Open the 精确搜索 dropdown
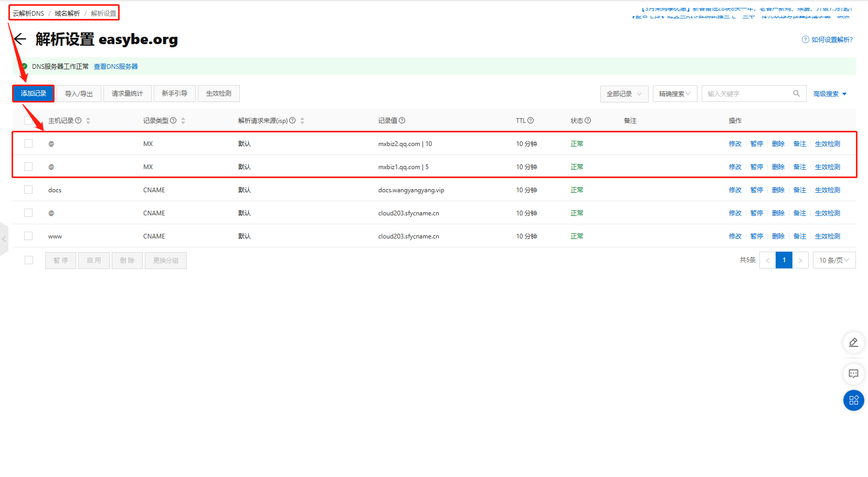 coord(675,94)
